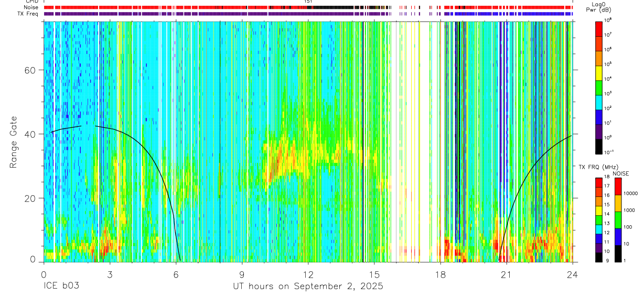Click the '100' label on the NOISE legend
644x297 pixels.
pyautogui.click(x=627, y=227)
